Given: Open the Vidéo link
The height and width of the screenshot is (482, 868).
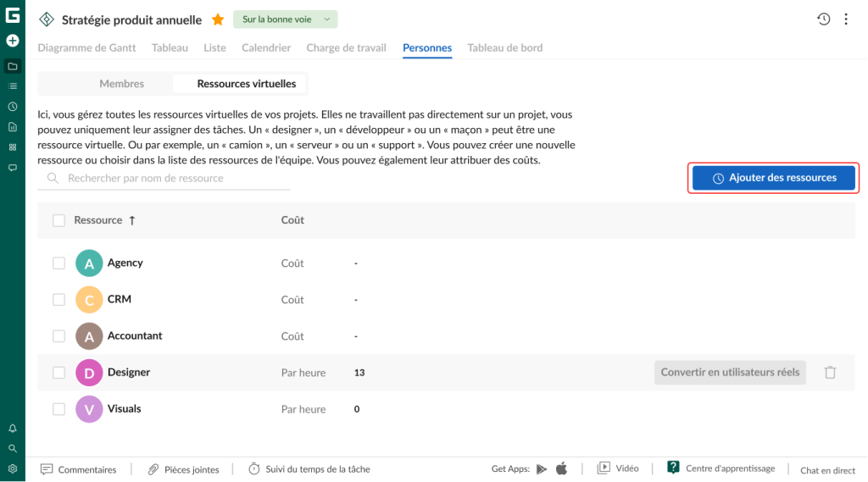Looking at the screenshot, I should tap(618, 468).
